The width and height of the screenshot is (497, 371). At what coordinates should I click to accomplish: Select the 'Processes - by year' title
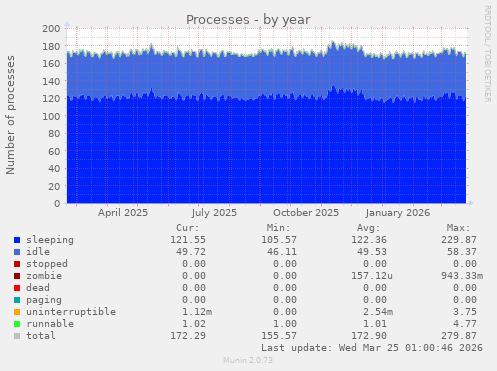248,20
